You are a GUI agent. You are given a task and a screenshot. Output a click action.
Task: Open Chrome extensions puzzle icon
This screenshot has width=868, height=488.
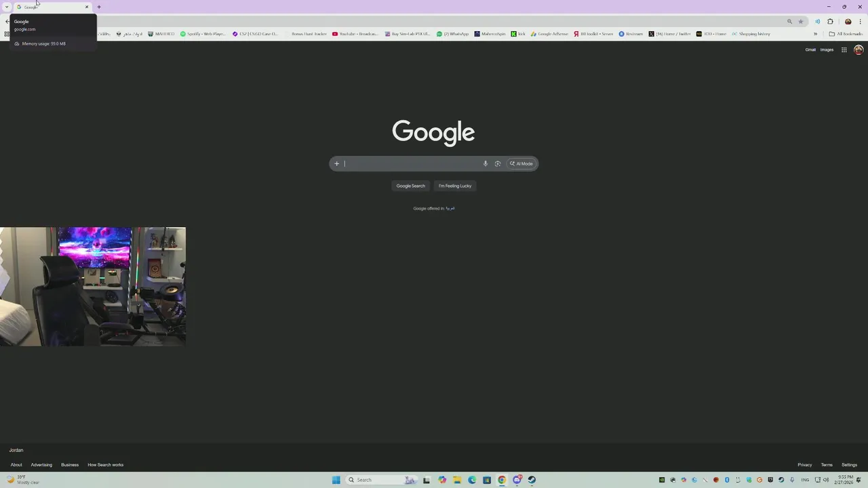[830, 22]
